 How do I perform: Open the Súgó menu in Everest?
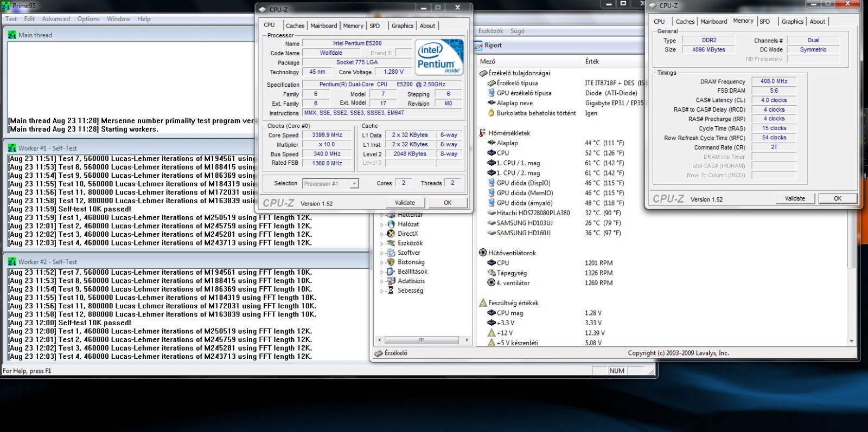518,31
